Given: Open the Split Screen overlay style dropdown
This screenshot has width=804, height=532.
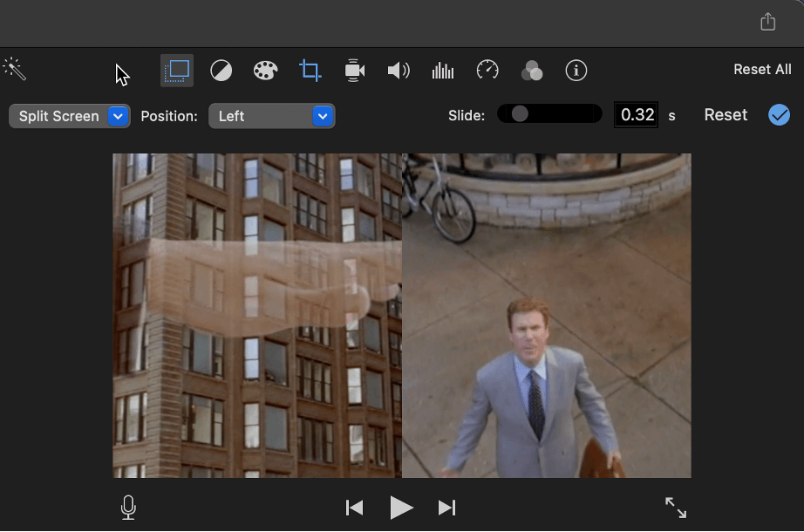Looking at the screenshot, I should 70,117.
